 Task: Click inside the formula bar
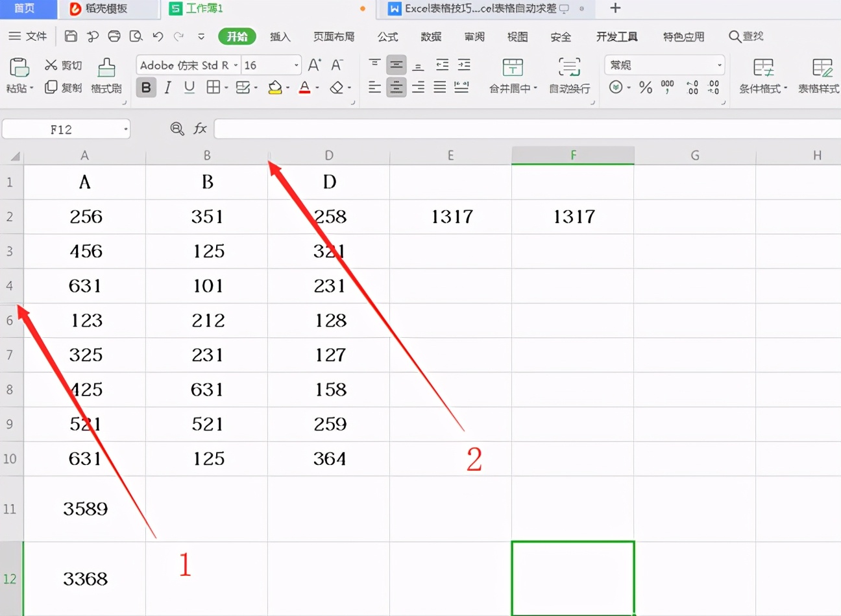click(454, 128)
